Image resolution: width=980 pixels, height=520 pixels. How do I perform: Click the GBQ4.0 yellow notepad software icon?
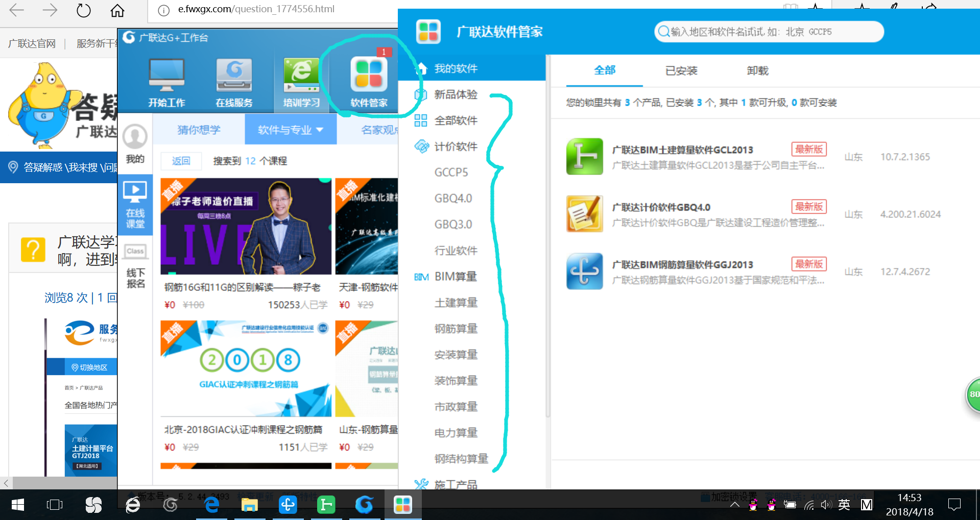pos(584,214)
